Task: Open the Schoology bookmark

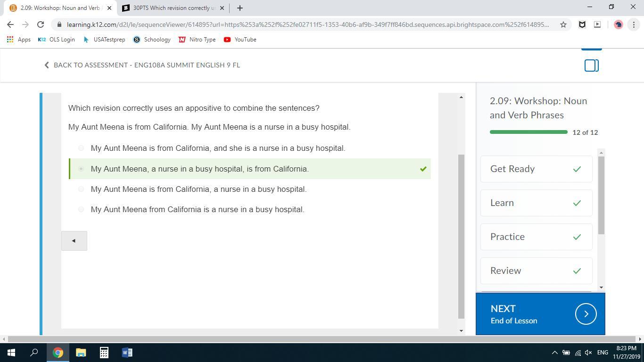Action: pyautogui.click(x=152, y=40)
